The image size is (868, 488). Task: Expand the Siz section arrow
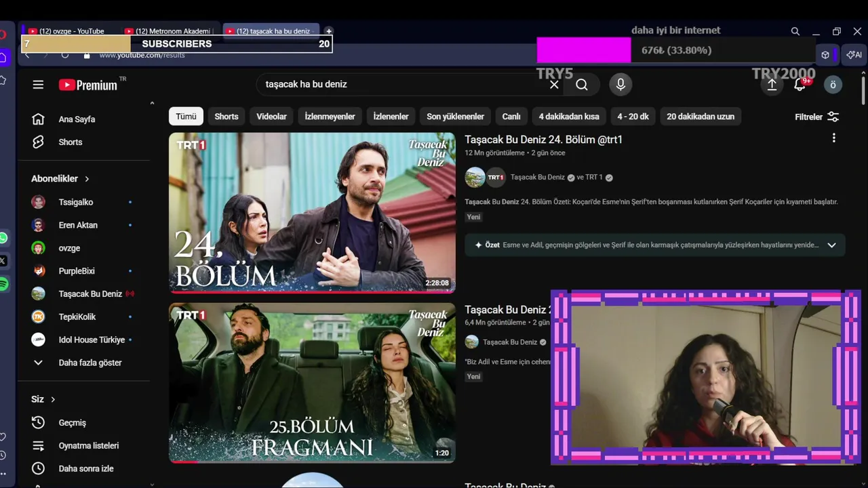53,400
